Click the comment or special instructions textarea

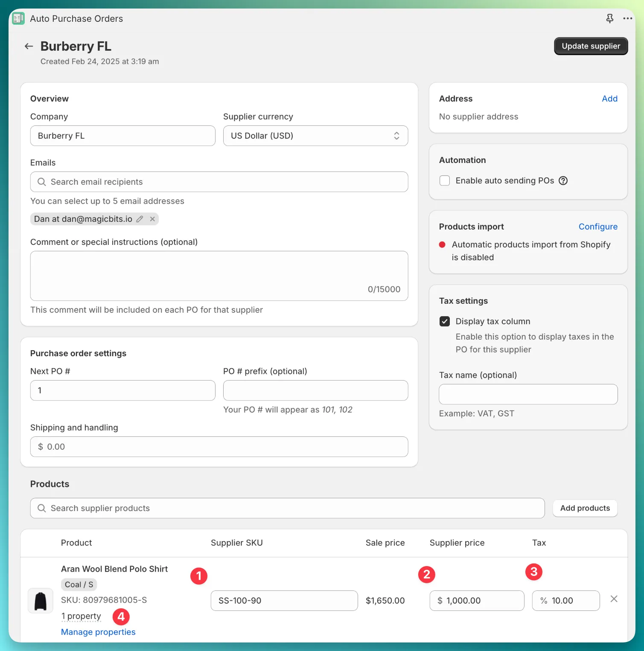point(219,276)
